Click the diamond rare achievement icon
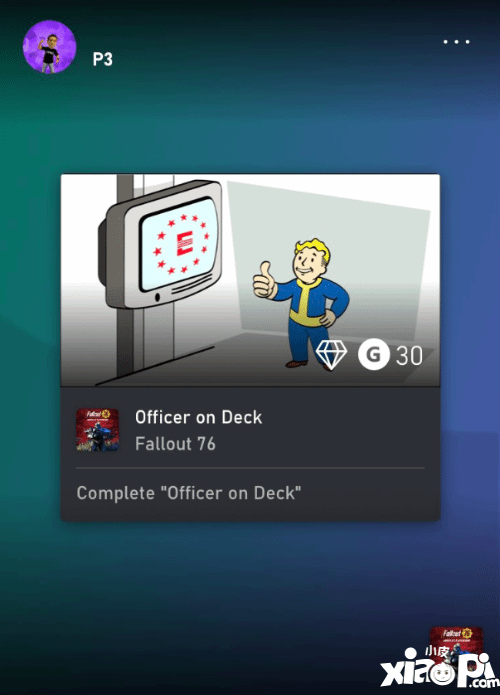This screenshot has height=695, width=500. coord(331,355)
